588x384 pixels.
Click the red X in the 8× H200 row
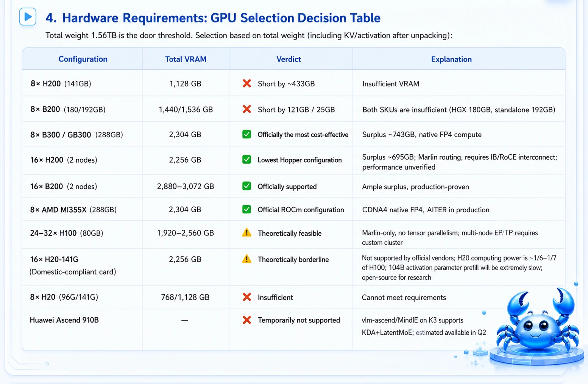pyautogui.click(x=247, y=83)
